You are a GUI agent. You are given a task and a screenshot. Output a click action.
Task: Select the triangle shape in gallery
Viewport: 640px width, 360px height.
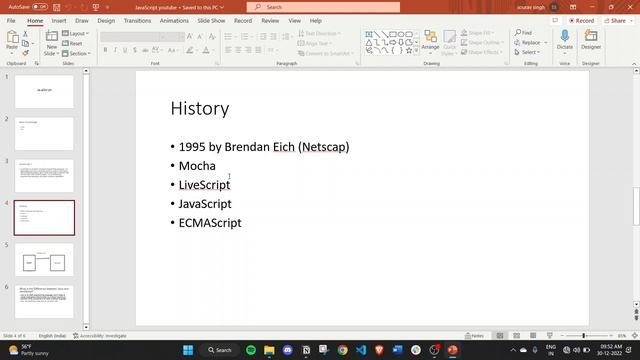coord(369,42)
